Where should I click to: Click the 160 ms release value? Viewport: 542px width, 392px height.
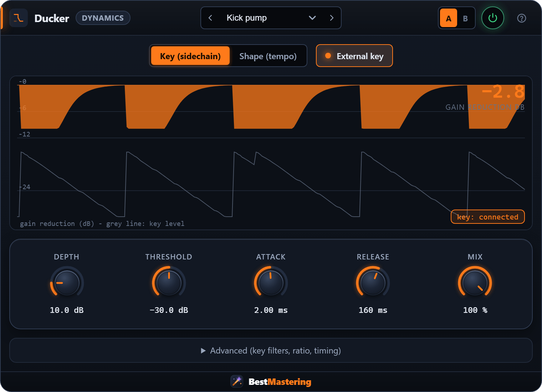click(x=373, y=310)
